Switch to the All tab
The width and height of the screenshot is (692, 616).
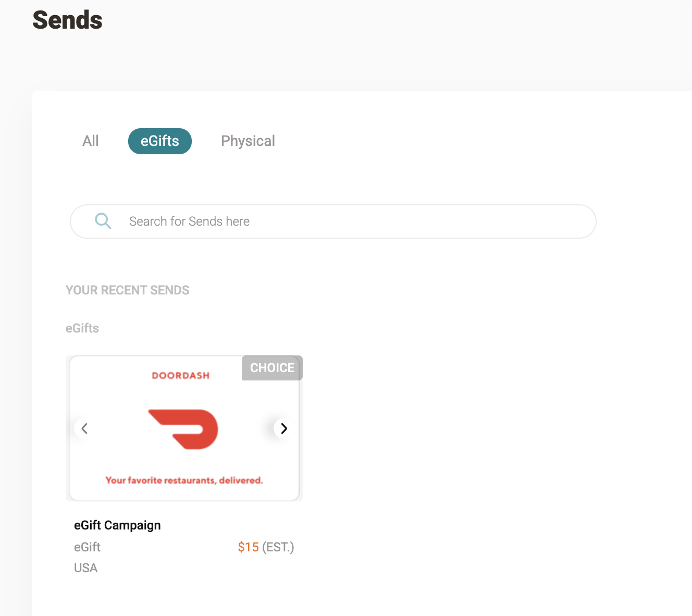pos(91,141)
